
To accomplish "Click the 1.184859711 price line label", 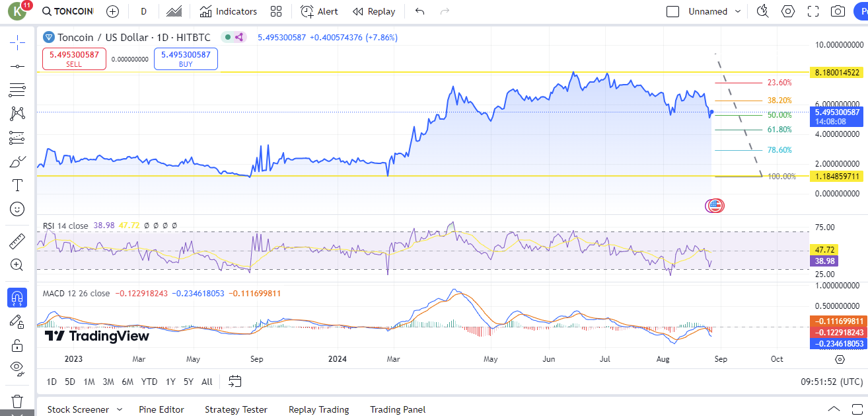I will point(837,177).
